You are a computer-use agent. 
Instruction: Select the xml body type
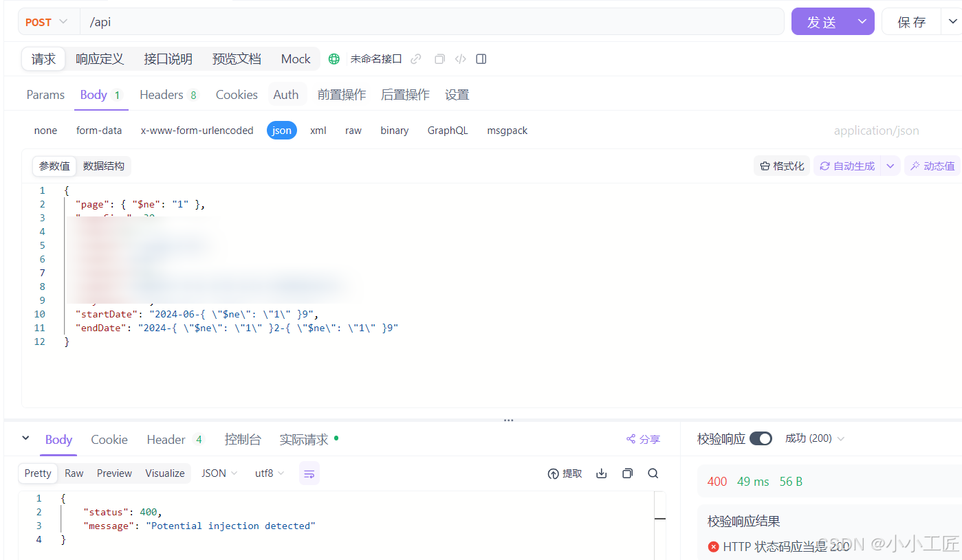(x=318, y=131)
